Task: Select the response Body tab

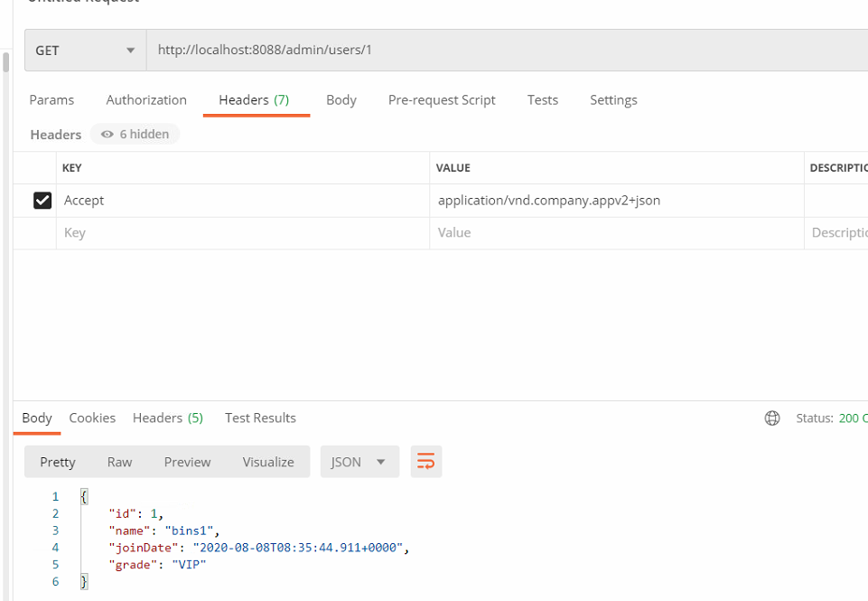Action: coord(37,418)
